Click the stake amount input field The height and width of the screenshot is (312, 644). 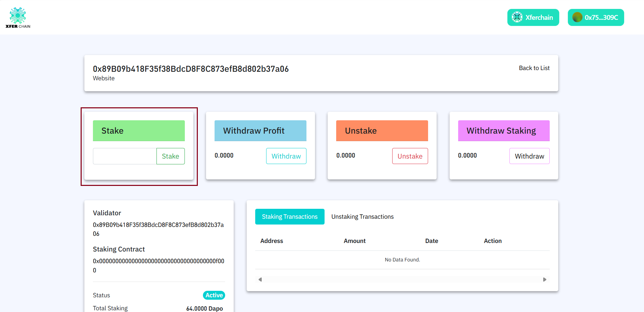(x=124, y=156)
